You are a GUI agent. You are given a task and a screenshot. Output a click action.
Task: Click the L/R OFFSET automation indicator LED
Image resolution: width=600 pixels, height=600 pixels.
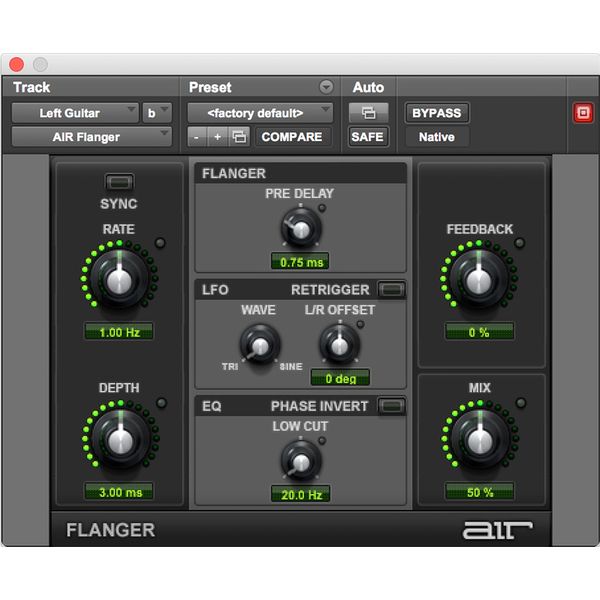pyautogui.click(x=360, y=324)
